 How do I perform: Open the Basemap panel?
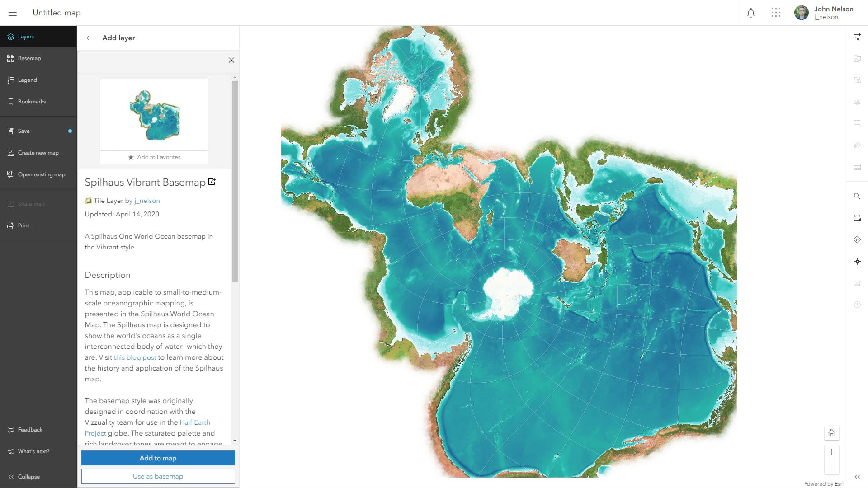tap(29, 58)
